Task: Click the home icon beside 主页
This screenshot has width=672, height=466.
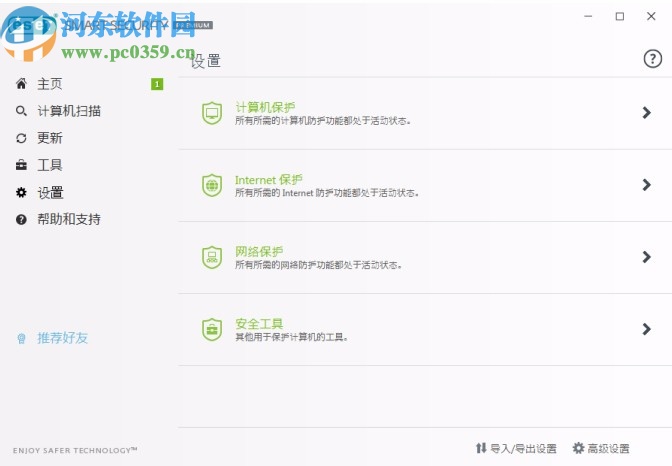Action: pos(21,84)
